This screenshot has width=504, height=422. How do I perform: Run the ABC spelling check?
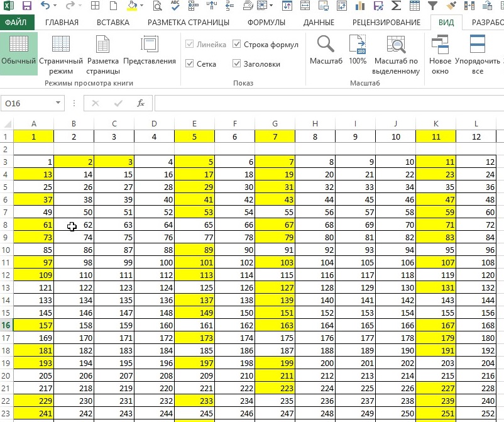point(175,6)
